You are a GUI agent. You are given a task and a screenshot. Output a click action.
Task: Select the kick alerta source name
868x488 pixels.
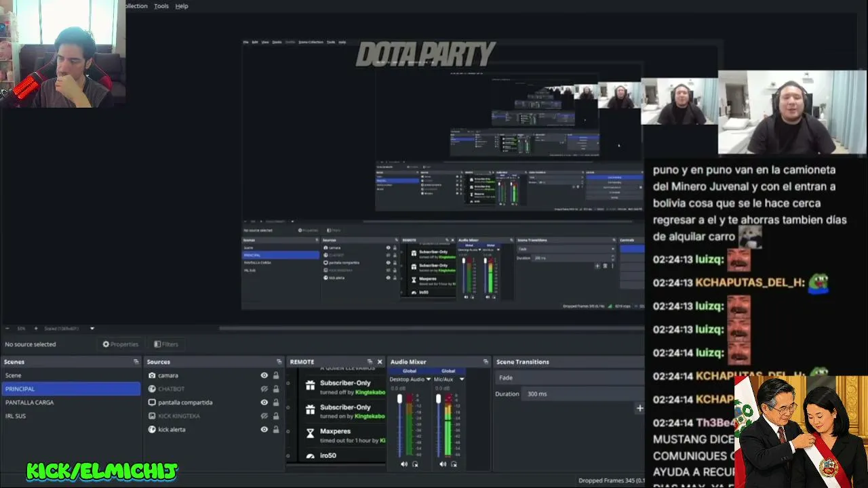172,430
